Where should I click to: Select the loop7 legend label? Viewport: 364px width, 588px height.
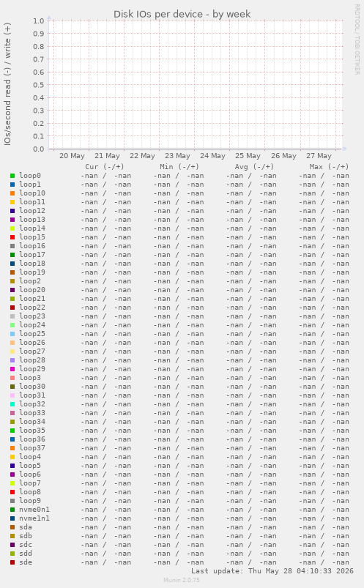click(30, 483)
